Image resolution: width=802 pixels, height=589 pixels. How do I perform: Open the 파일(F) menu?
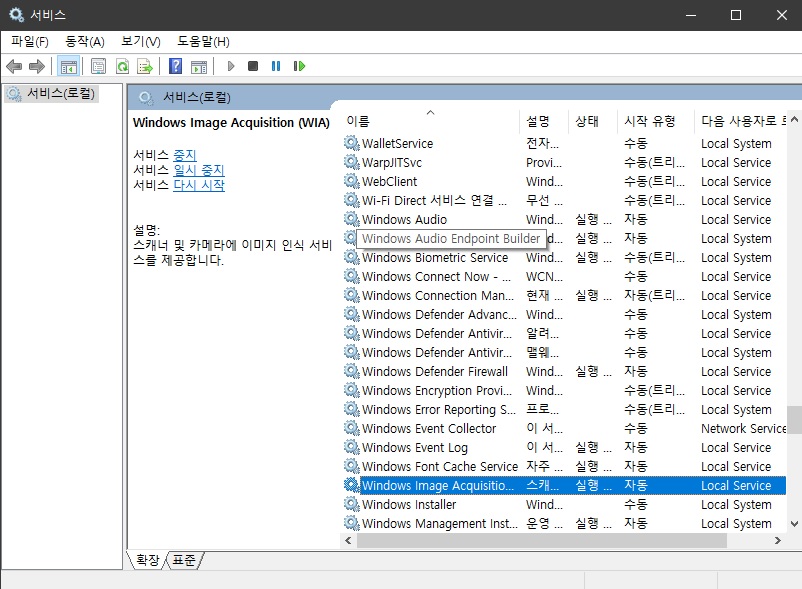(x=30, y=41)
